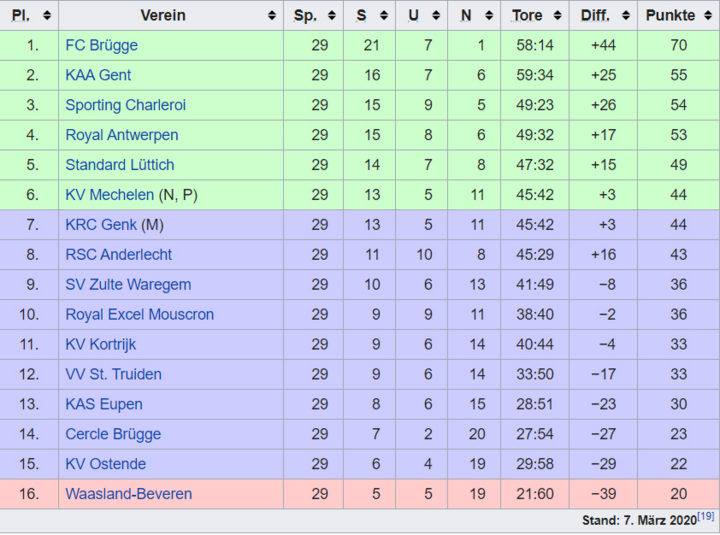This screenshot has height=535, width=720.
Task: Open KAA Gent club link
Action: click(98, 75)
